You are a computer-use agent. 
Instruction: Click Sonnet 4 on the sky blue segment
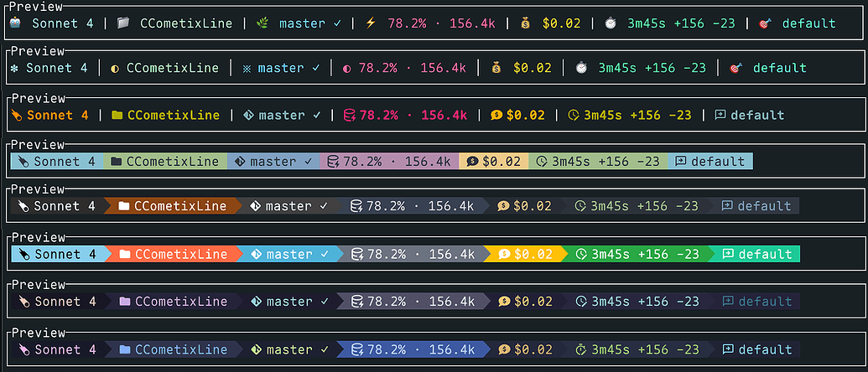tap(65, 254)
